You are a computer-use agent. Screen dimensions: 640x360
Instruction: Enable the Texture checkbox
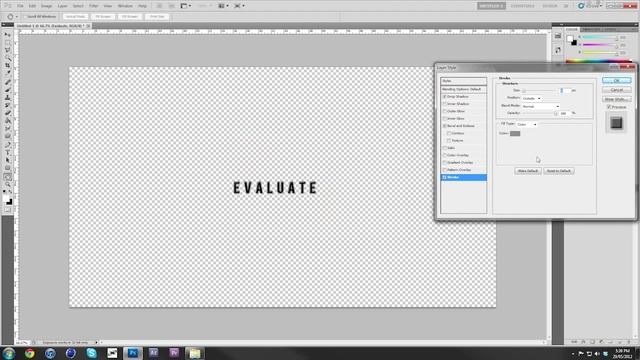pos(449,141)
